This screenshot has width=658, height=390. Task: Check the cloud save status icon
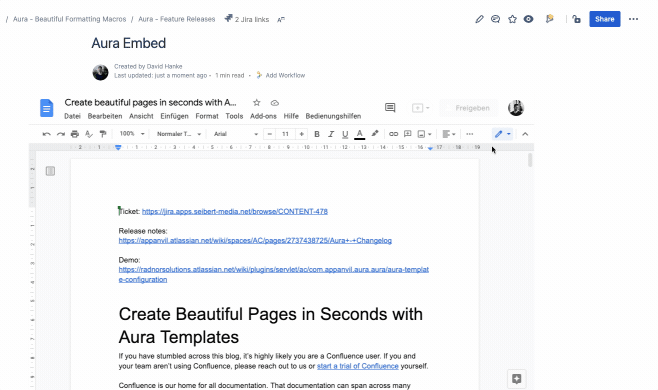click(x=274, y=103)
